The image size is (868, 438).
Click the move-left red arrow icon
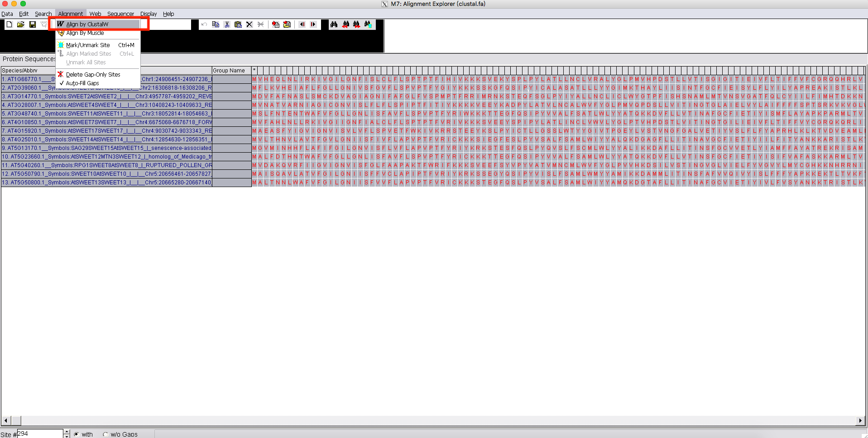click(x=302, y=24)
